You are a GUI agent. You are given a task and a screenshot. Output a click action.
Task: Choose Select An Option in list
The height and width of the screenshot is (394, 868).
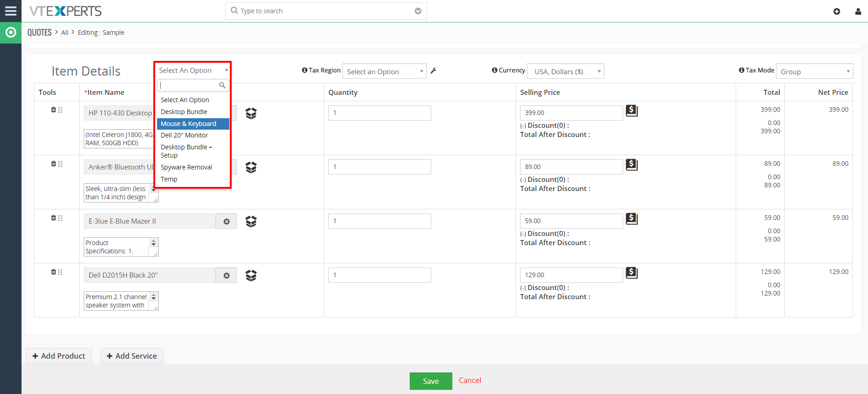(x=193, y=100)
